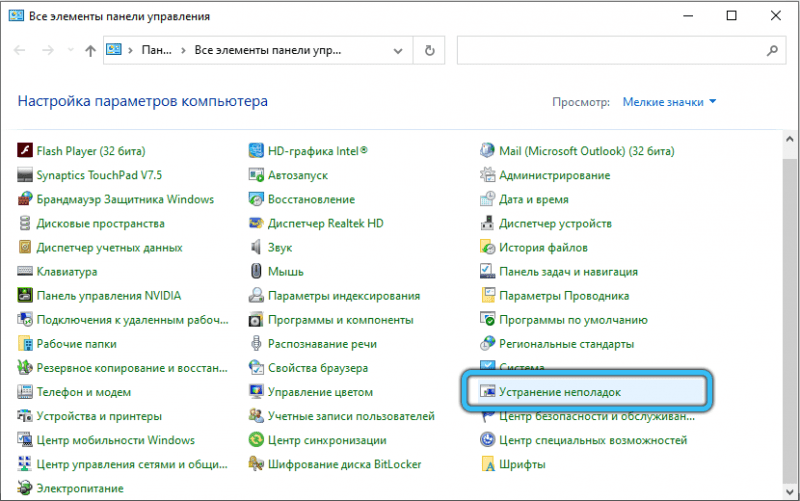Click the Дисковые пространства icon
This screenshot has height=501, width=800.
pos(24,223)
